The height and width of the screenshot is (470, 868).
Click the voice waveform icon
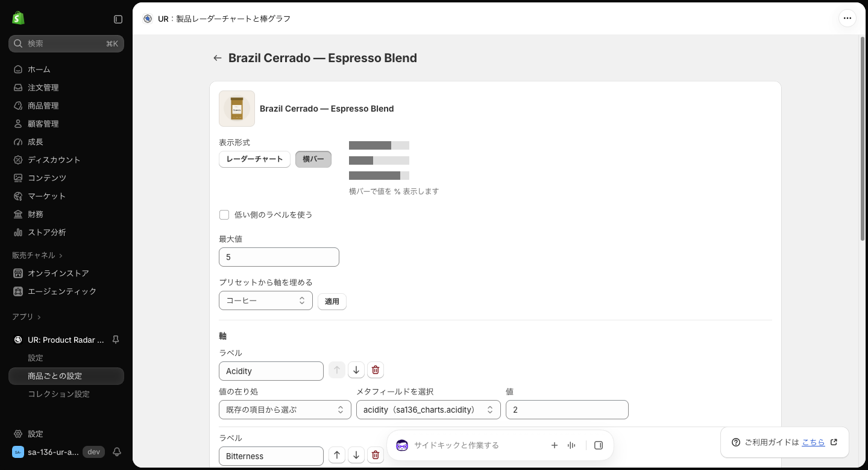click(x=571, y=445)
